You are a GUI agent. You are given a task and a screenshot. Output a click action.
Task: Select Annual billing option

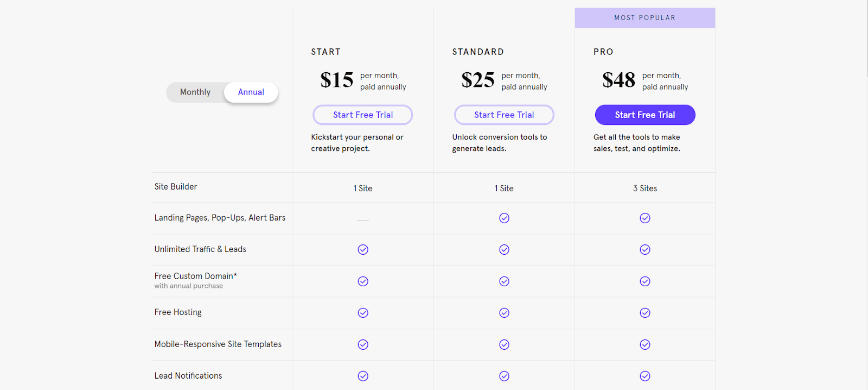coord(251,92)
